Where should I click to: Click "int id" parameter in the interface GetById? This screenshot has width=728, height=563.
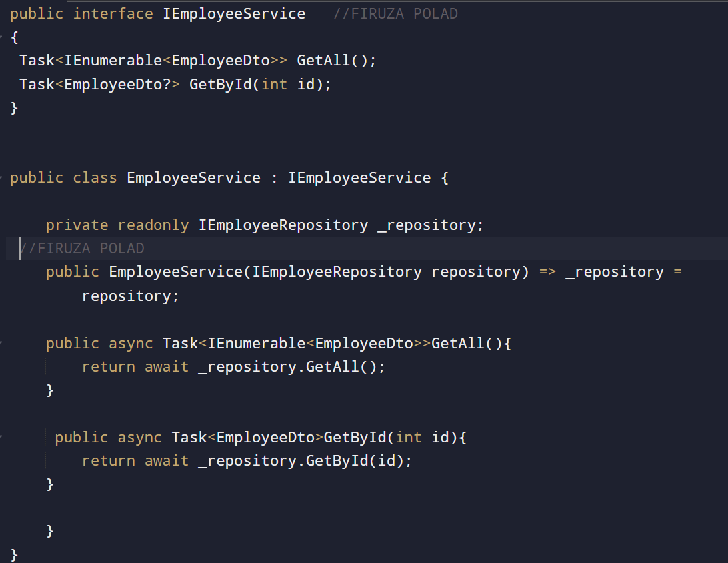tap(290, 85)
